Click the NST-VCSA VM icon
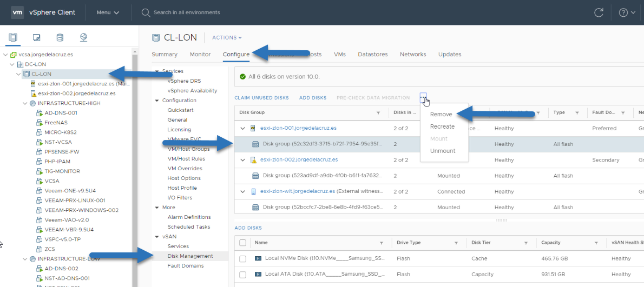Viewport: 644px width, 287px height. [40, 142]
